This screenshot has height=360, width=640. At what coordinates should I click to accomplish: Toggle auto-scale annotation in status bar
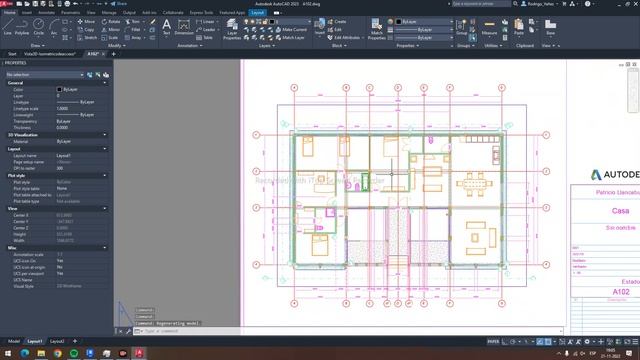578,342
